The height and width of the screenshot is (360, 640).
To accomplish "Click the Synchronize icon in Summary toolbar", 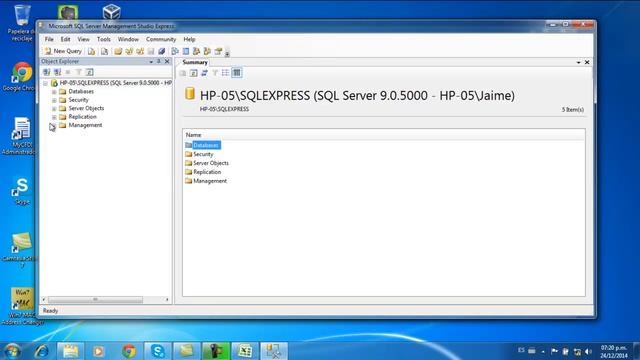I will click(x=204, y=73).
